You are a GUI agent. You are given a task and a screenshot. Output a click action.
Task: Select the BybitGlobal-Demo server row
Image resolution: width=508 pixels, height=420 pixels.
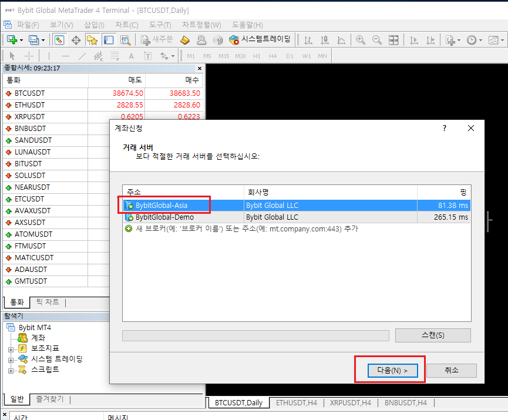coord(297,217)
